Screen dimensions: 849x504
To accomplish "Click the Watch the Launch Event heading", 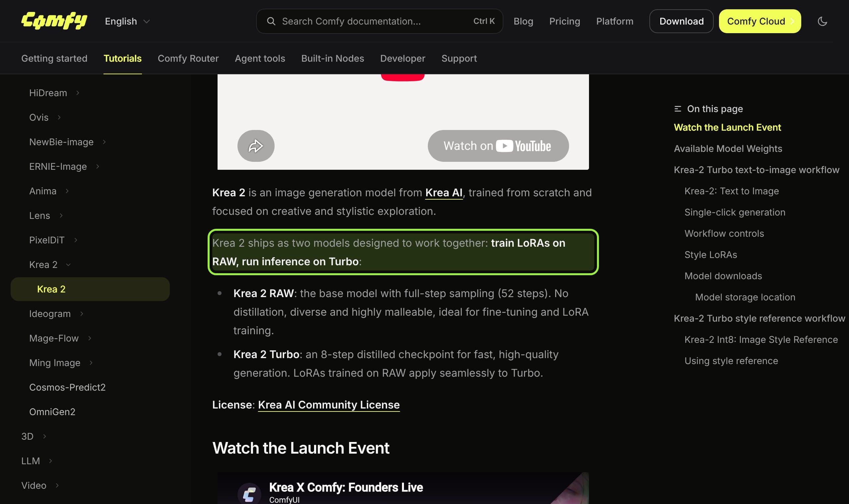I will click(300, 448).
